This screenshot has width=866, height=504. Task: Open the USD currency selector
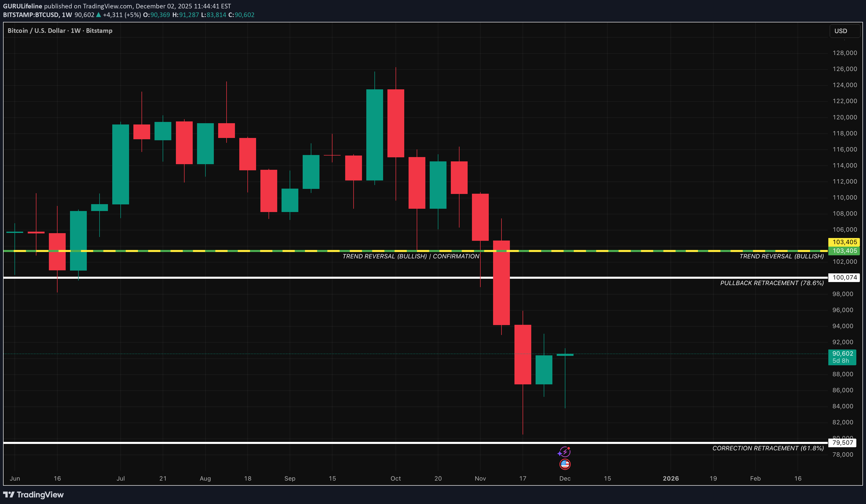(x=844, y=31)
